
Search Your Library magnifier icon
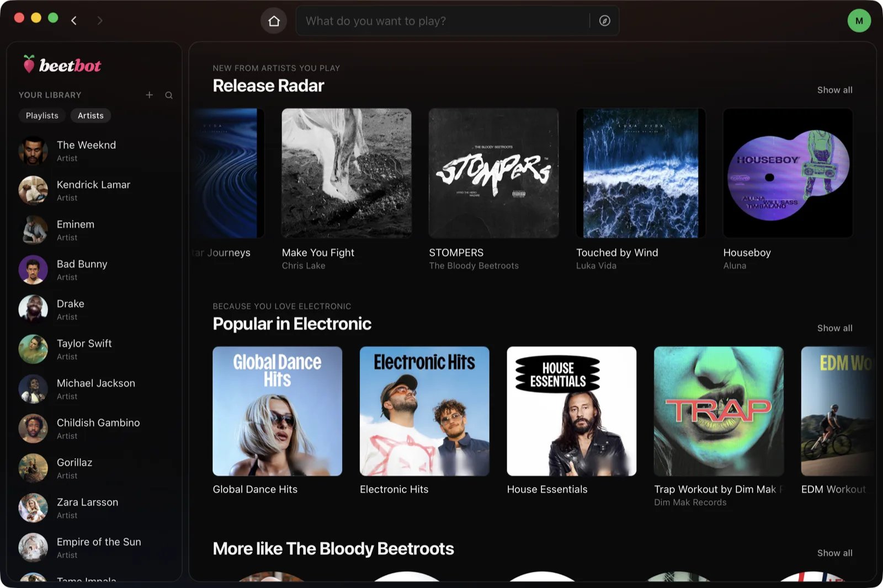(x=169, y=95)
